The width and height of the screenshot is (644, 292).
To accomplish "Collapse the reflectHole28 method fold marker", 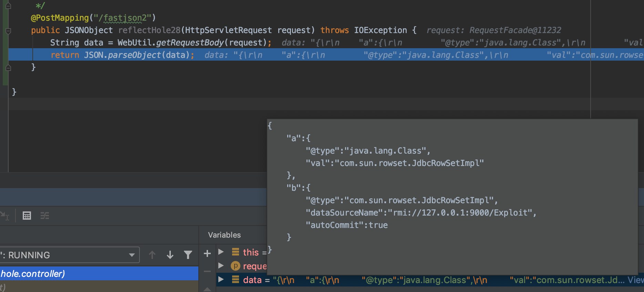I will pos(8,31).
